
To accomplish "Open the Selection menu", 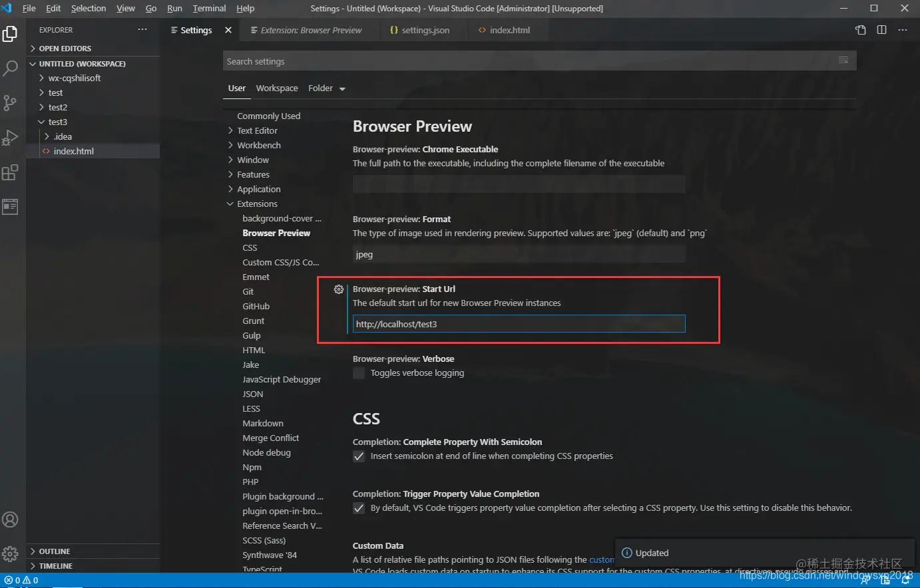I will [89, 8].
